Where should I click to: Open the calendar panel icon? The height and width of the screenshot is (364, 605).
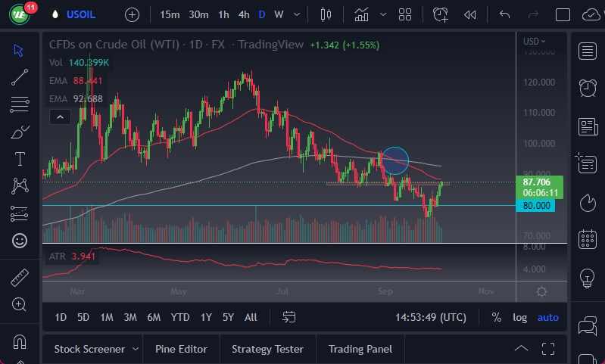[587, 240]
